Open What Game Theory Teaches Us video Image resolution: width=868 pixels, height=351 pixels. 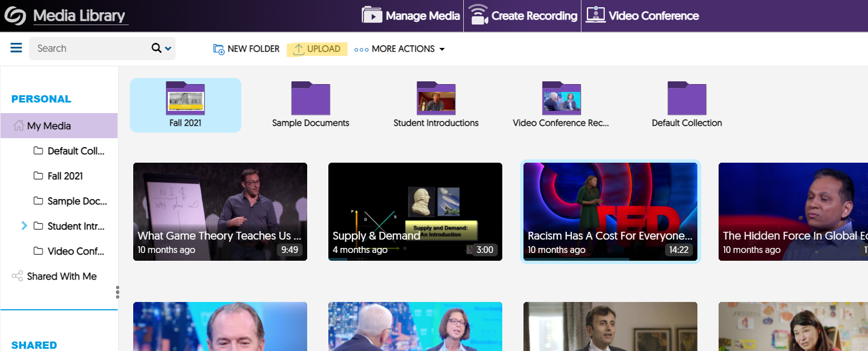pyautogui.click(x=220, y=212)
